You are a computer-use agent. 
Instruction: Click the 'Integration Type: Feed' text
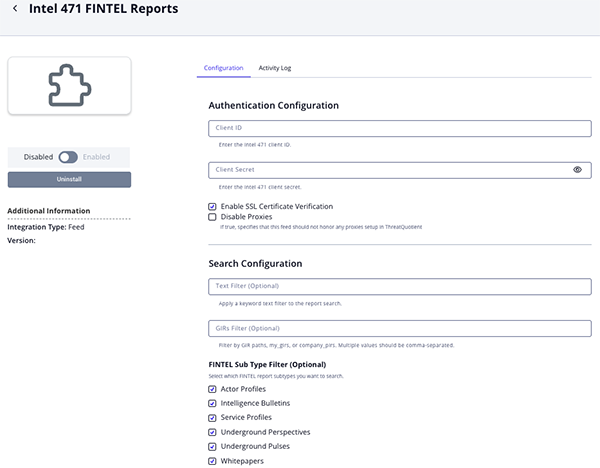(x=46, y=227)
